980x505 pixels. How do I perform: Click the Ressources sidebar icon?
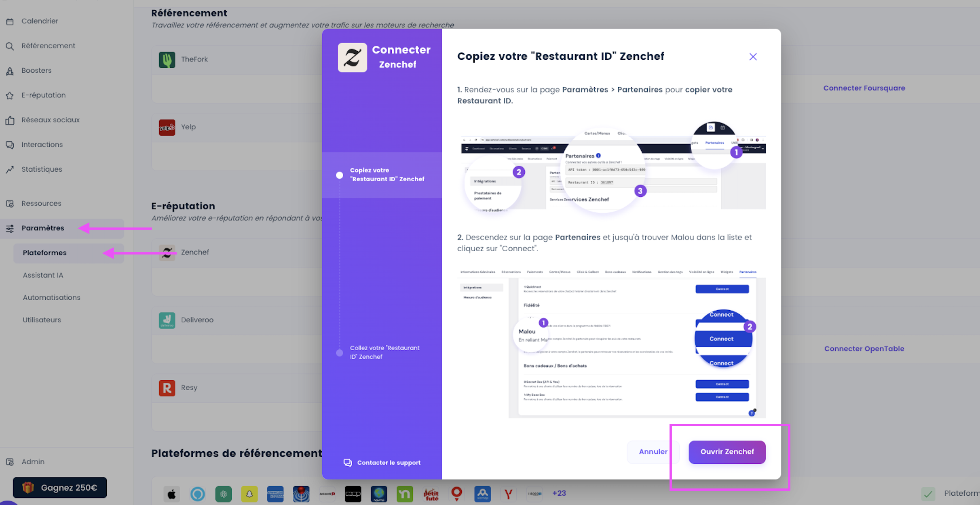(10, 204)
